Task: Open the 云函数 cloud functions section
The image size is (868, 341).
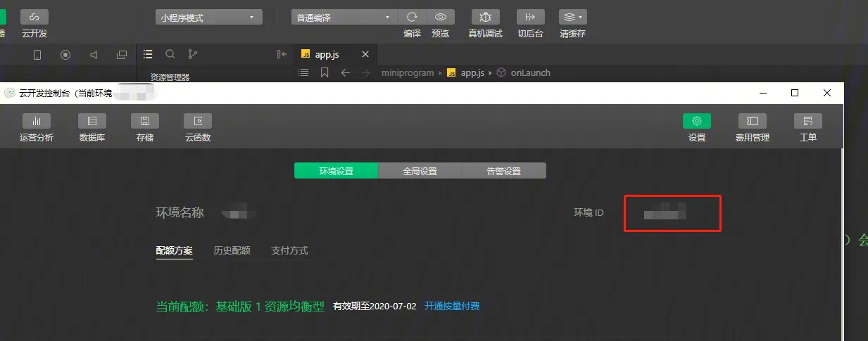Action: (198, 121)
